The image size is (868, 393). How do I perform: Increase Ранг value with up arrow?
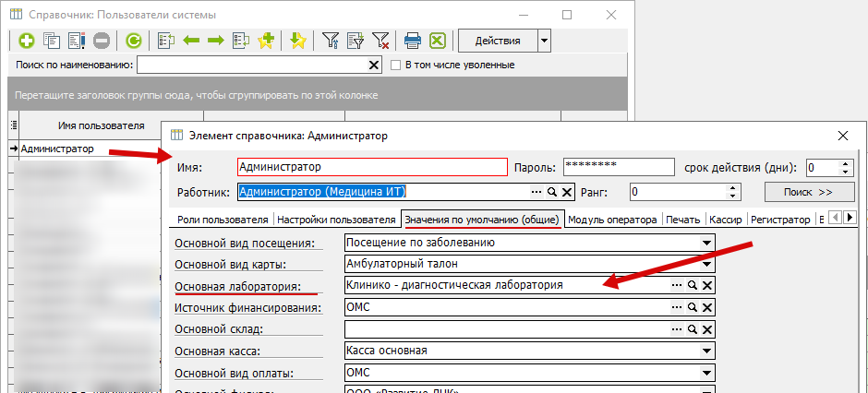[732, 188]
